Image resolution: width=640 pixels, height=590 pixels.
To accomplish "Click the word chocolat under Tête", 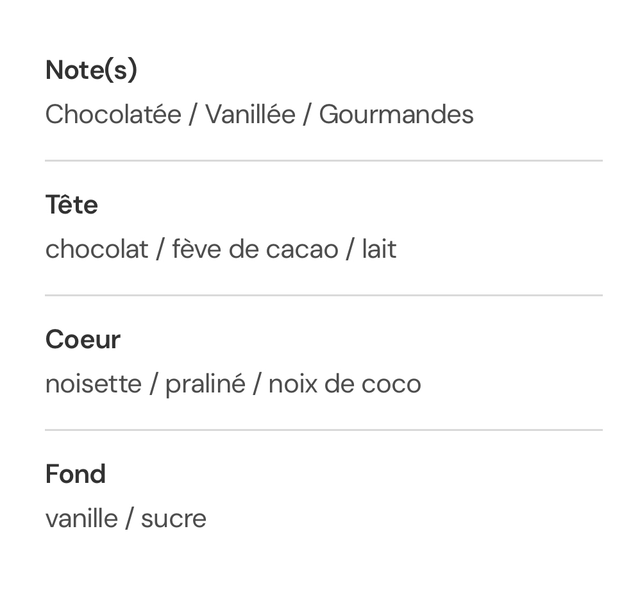I will (x=96, y=249).
